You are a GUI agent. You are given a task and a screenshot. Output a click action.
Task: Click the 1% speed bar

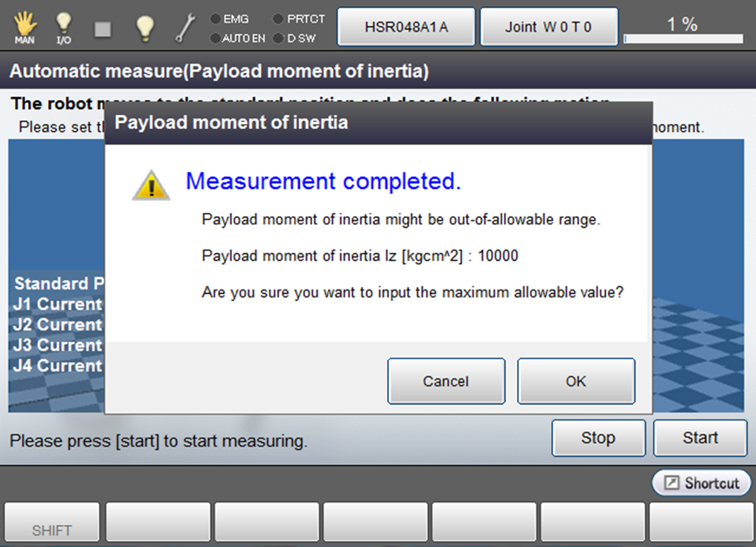click(682, 38)
